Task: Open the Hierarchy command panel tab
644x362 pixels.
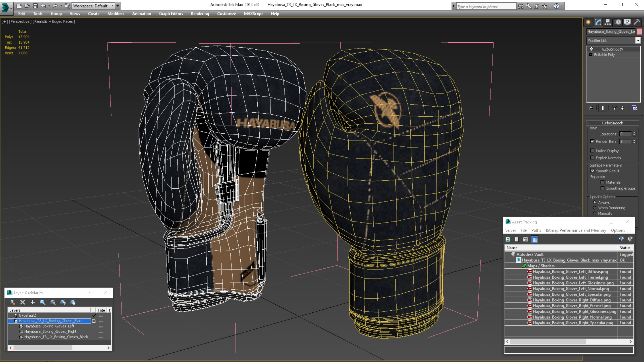Action: (x=608, y=22)
